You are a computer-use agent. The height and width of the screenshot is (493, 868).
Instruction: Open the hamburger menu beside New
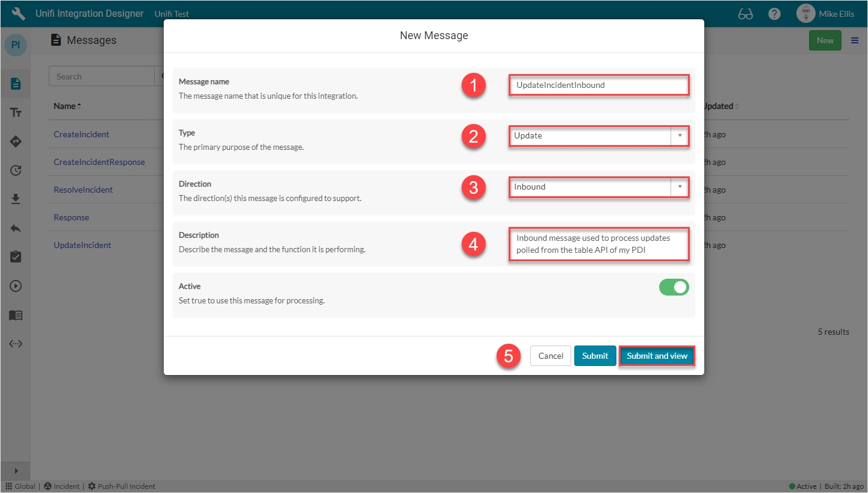pyautogui.click(x=855, y=40)
